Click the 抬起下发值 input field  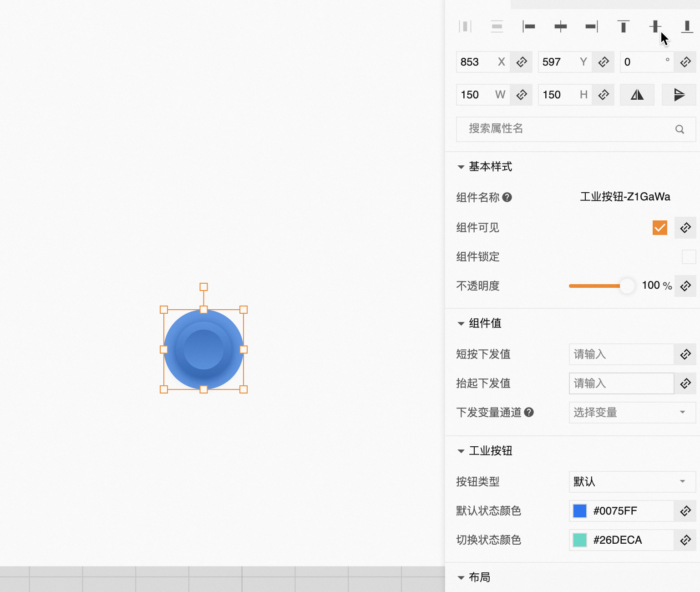click(622, 383)
